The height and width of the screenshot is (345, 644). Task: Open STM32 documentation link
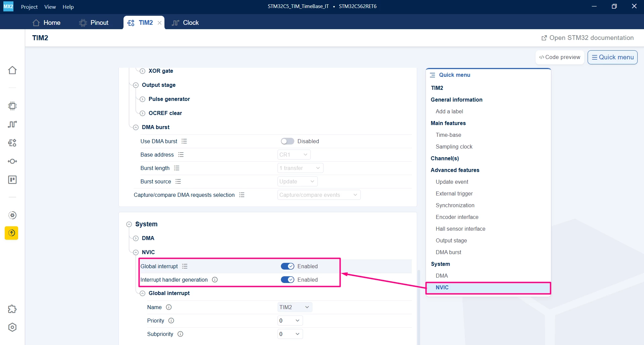[x=588, y=38]
